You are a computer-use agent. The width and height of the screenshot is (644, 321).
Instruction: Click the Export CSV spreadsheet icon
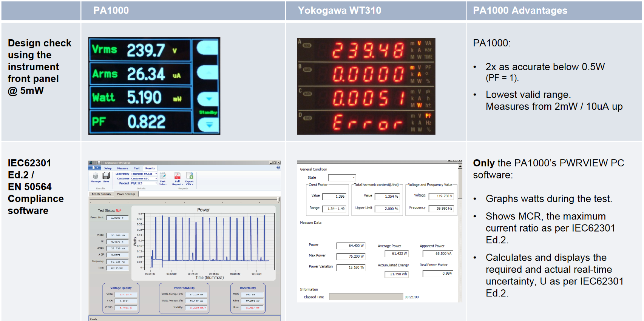190,176
